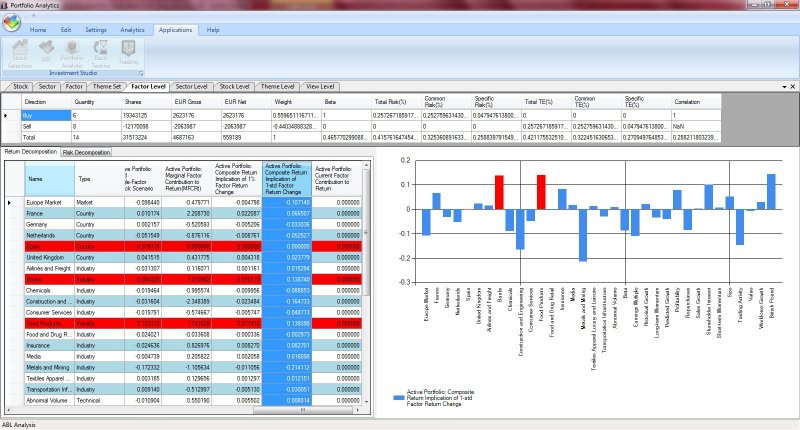Select the Factor Level tab

click(x=148, y=87)
